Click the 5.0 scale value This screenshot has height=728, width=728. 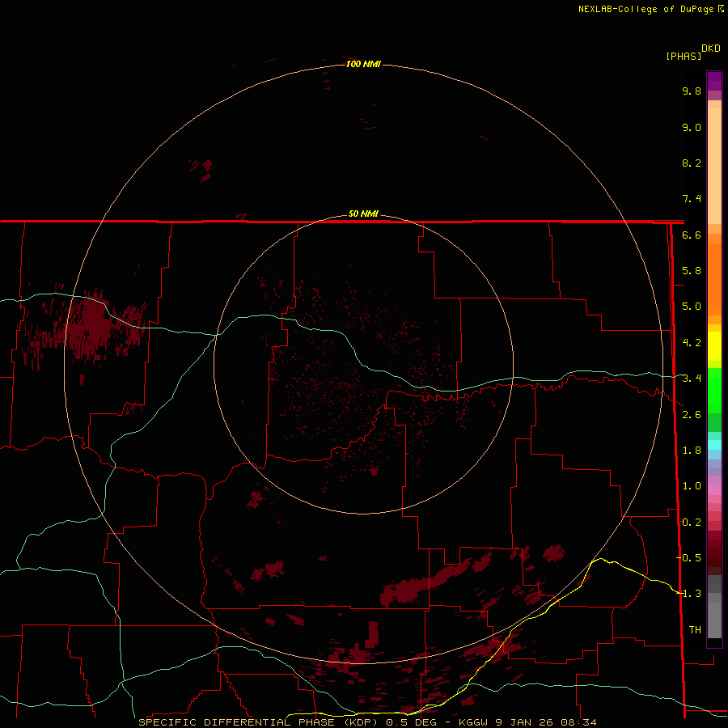[692, 307]
